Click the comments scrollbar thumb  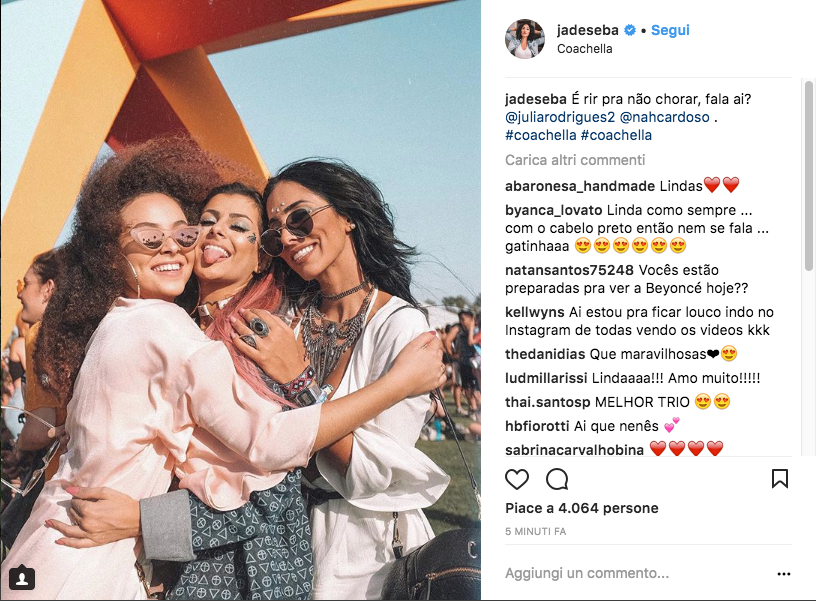(809, 175)
